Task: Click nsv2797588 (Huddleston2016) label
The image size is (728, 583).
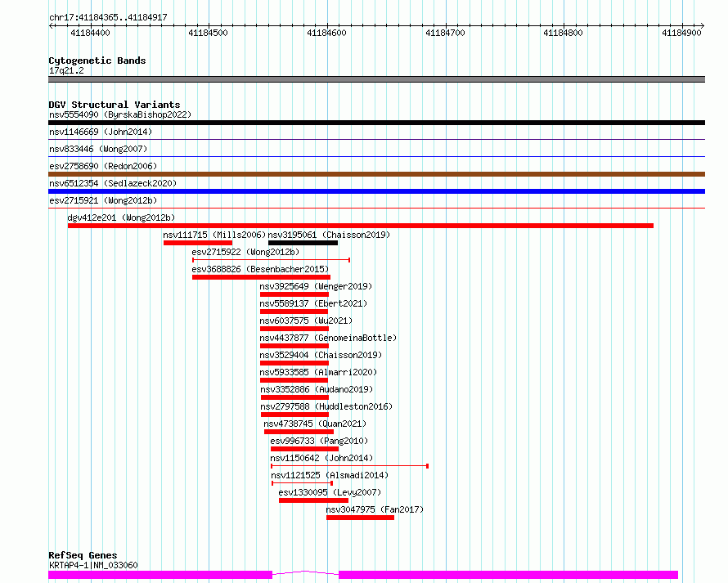Action: 326,406
